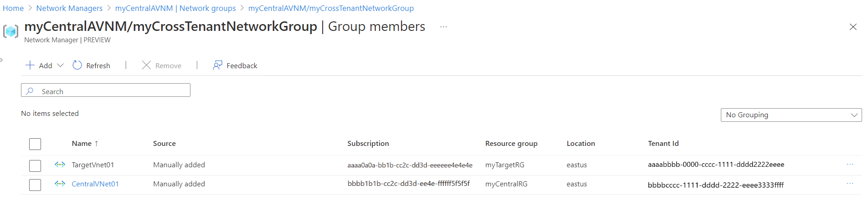Open the CentralVNet01 link
Image resolution: width=868 pixels, height=205 pixels.
(95, 184)
